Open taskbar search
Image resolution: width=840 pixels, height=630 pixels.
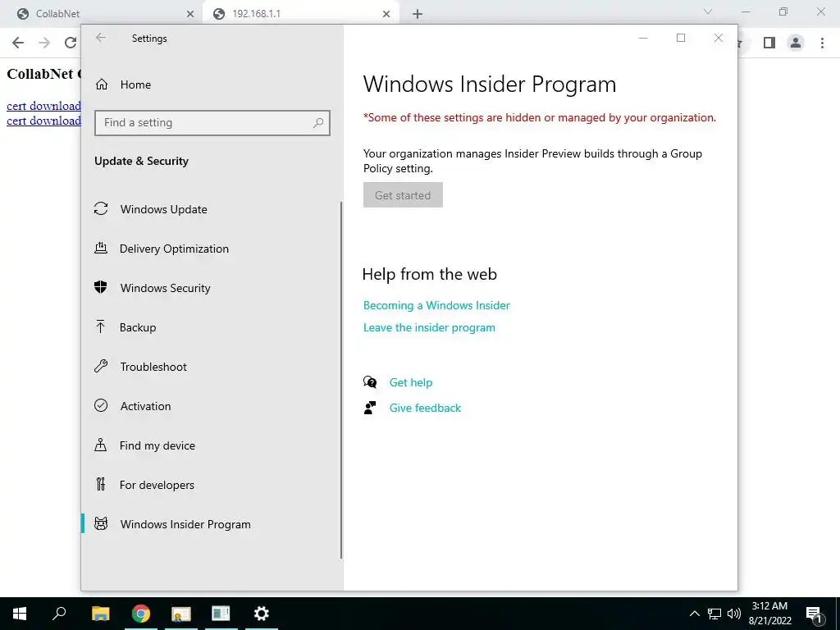59,614
